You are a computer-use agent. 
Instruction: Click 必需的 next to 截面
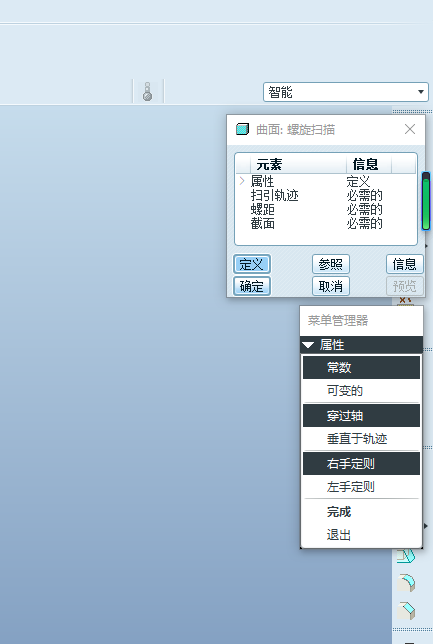click(x=364, y=223)
